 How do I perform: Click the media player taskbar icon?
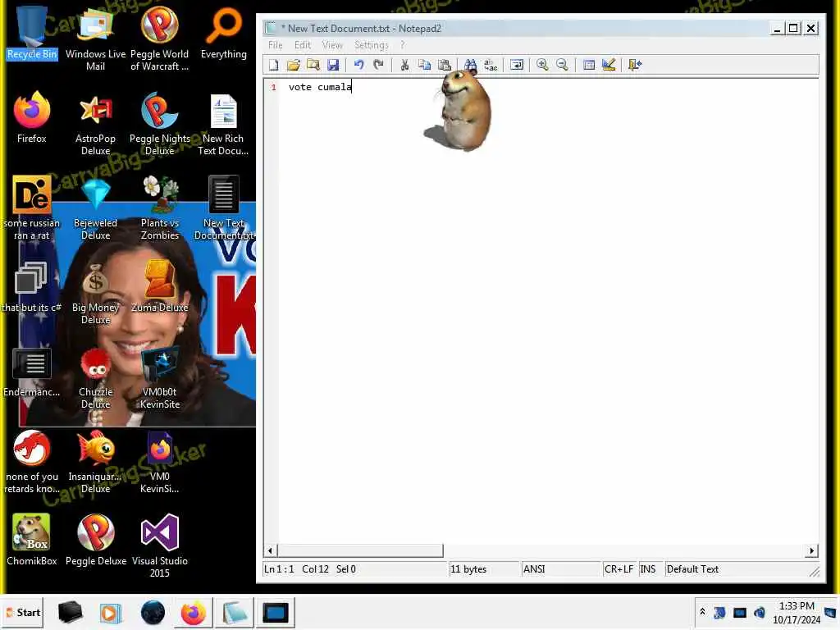tap(111, 612)
